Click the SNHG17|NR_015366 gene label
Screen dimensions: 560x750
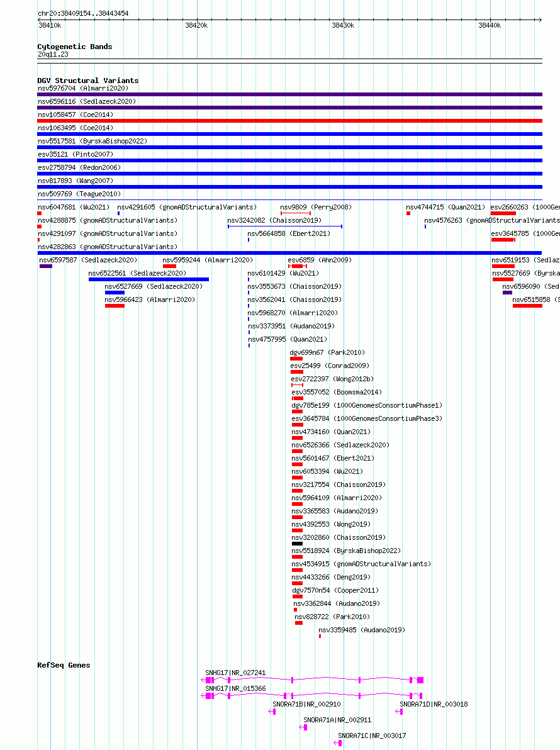[235, 689]
